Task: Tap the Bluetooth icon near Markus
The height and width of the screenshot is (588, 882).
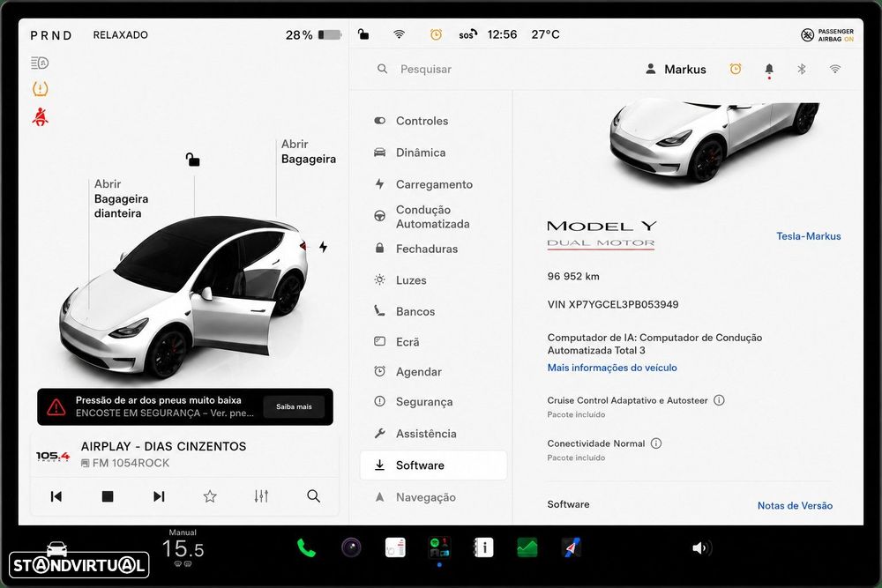Action: coord(802,69)
